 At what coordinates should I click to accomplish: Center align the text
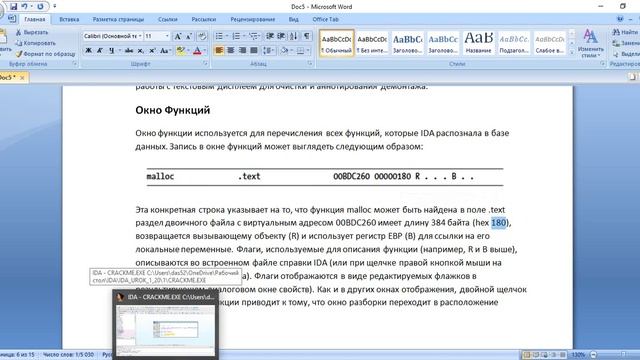tap(231, 51)
